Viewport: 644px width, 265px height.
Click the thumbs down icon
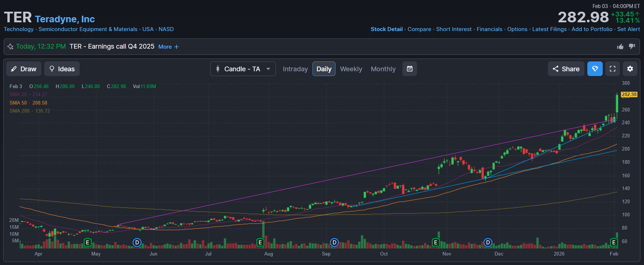pyautogui.click(x=632, y=46)
